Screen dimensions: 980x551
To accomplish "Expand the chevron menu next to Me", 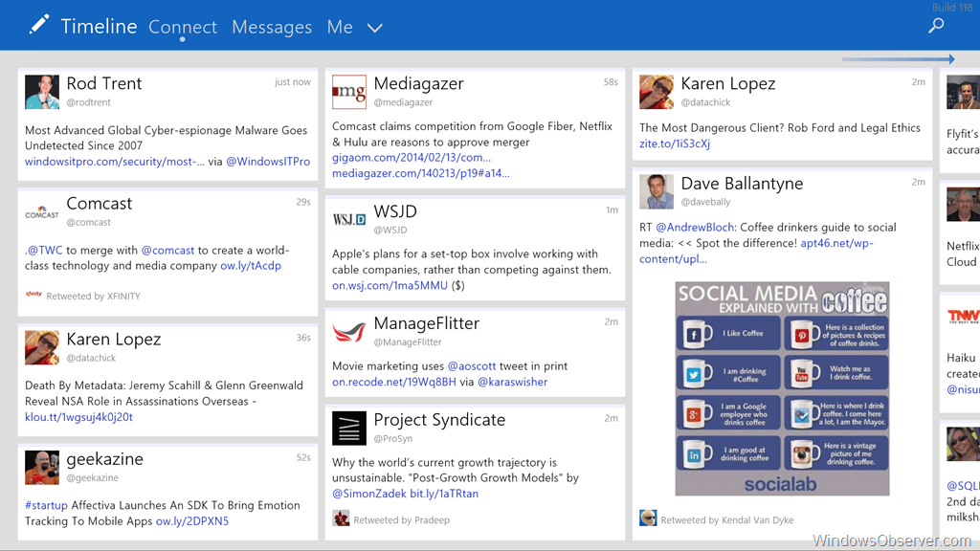I will click(374, 28).
